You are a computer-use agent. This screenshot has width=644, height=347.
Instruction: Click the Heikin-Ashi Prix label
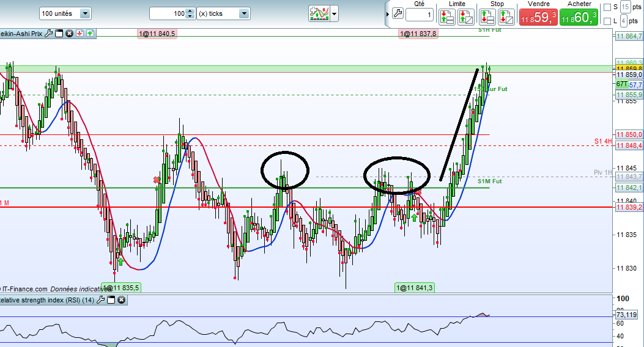click(x=21, y=34)
